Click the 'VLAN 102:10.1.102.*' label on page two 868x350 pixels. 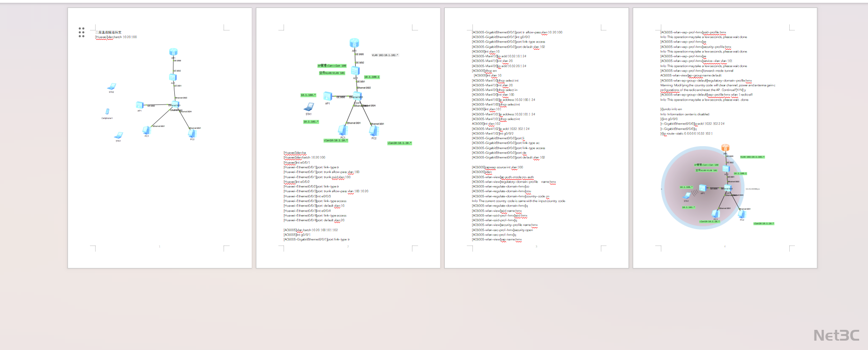click(385, 55)
